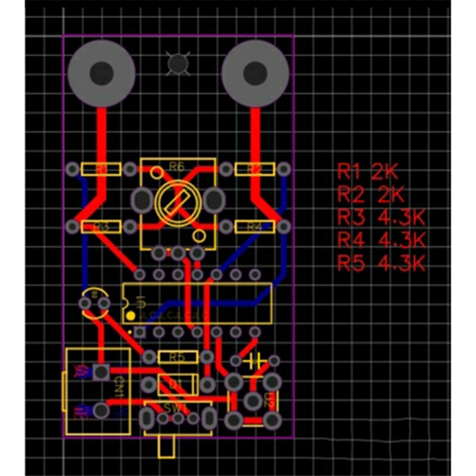The width and height of the screenshot is (476, 476).
Task: Select the "R3 4.3K" red text label
Action: (x=381, y=218)
